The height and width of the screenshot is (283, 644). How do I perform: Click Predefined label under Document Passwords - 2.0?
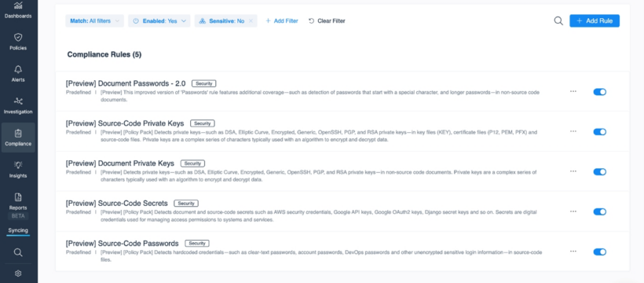(79, 93)
